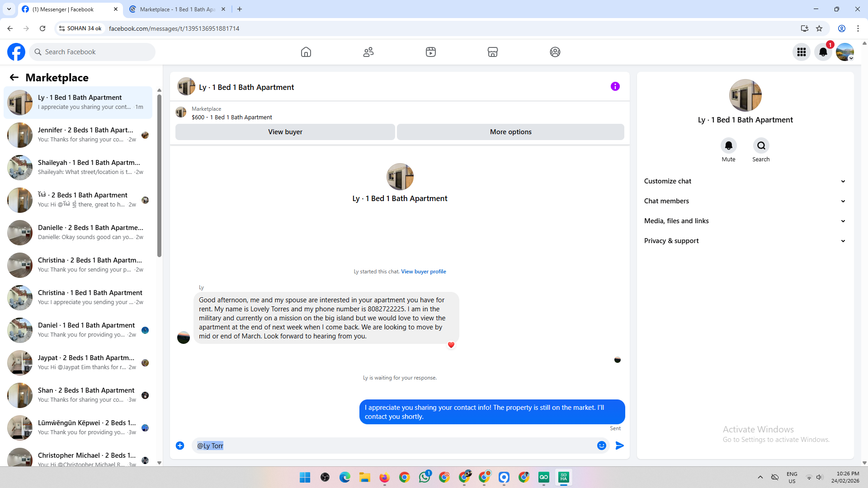Viewport: 868px width, 488px height.
Task: Expand the Chat members section
Action: [x=745, y=201]
